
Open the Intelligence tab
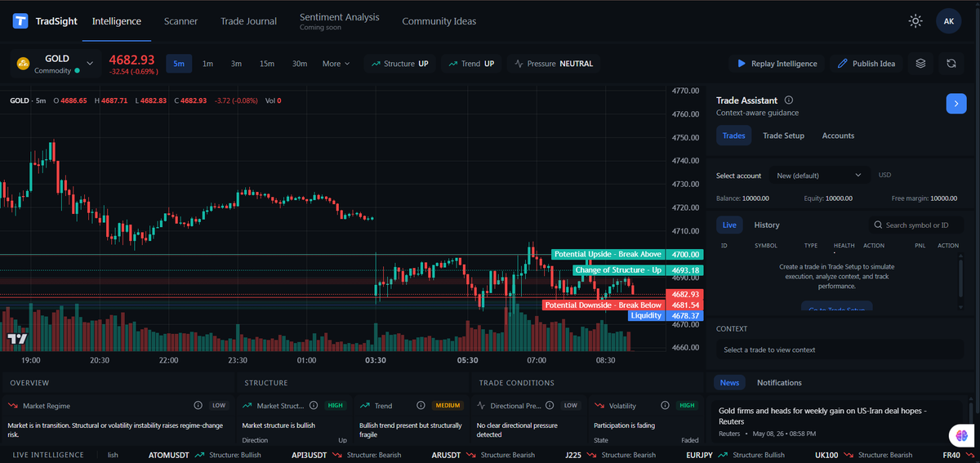[117, 21]
